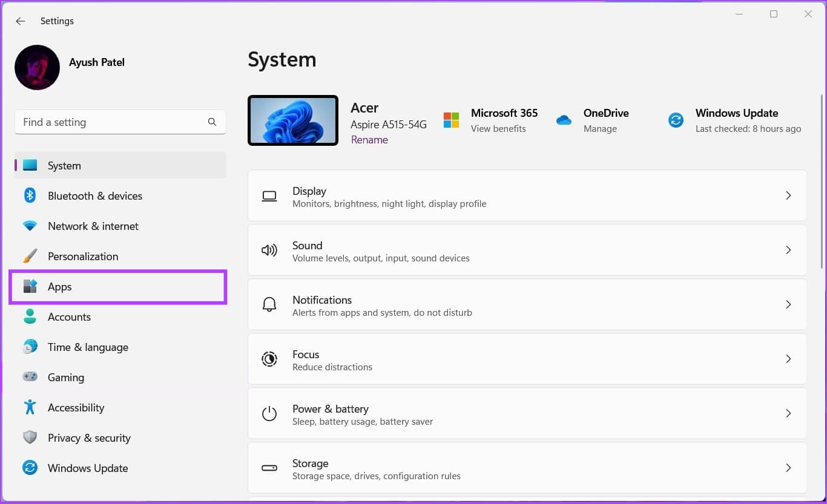Click the Rename link under Acer
The width and height of the screenshot is (827, 504).
click(369, 140)
